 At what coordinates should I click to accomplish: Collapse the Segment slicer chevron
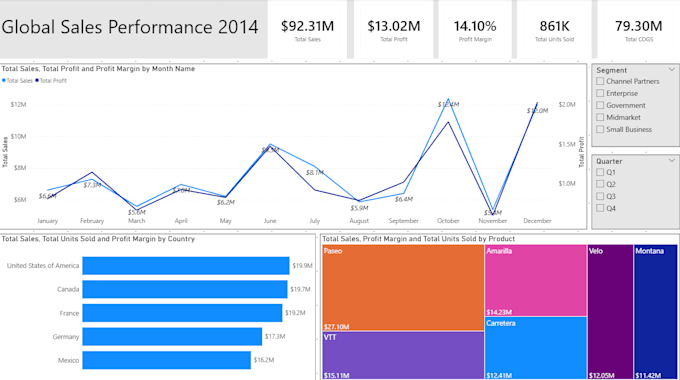(672, 69)
